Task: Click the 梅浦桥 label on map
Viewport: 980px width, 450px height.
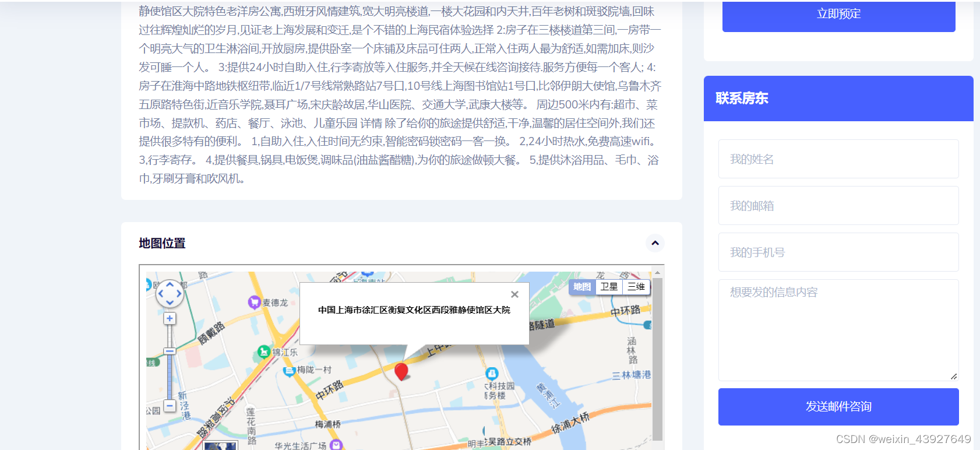Action: 327,424
